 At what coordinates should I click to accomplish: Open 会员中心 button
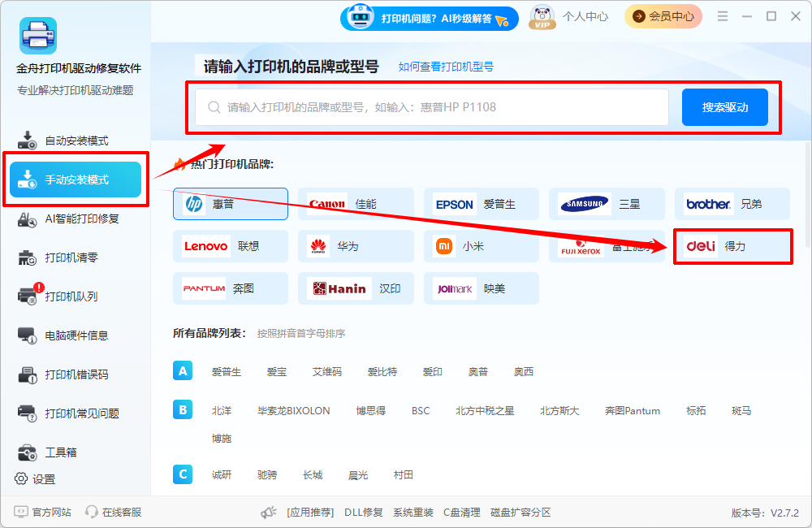(x=663, y=16)
